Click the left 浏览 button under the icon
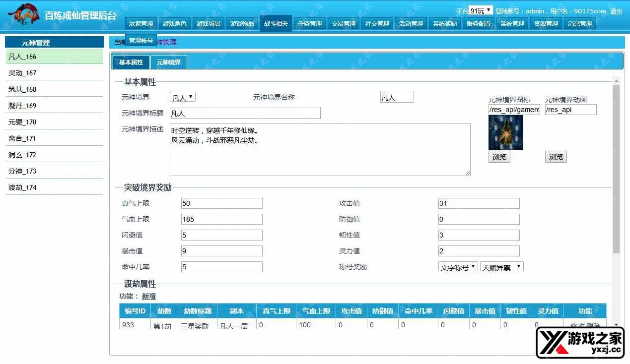630x364 pixels. click(499, 156)
